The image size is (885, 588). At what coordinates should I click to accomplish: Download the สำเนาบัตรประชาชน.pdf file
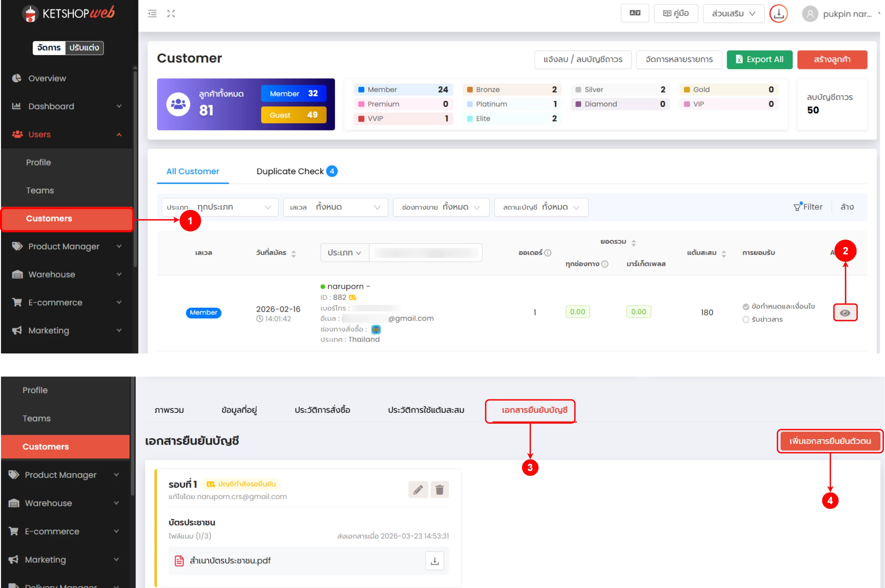coord(435,561)
